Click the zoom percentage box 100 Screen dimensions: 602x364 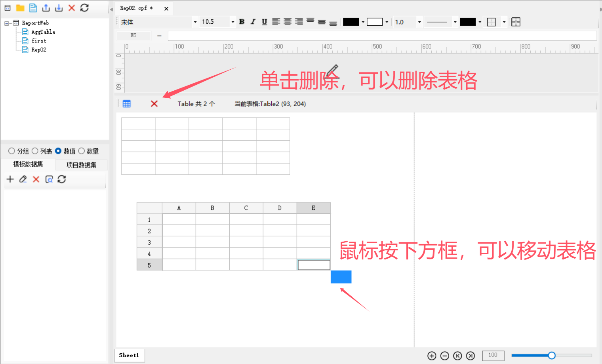point(493,355)
